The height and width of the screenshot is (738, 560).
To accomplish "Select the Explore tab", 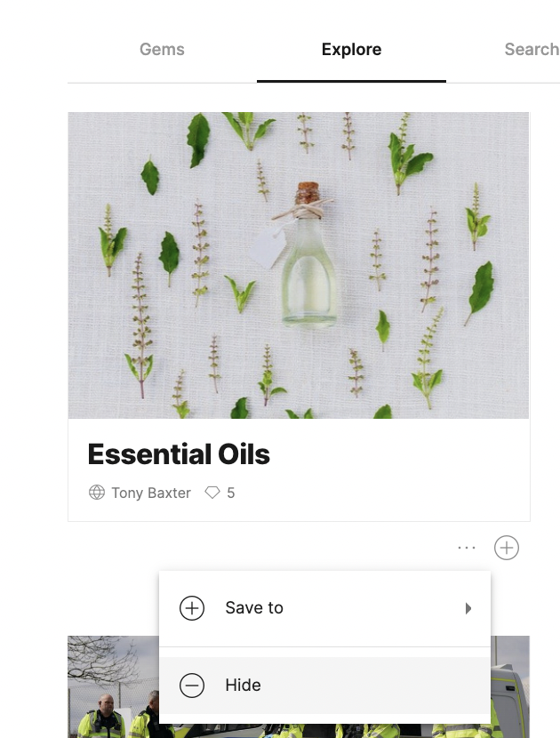I will 351,50.
